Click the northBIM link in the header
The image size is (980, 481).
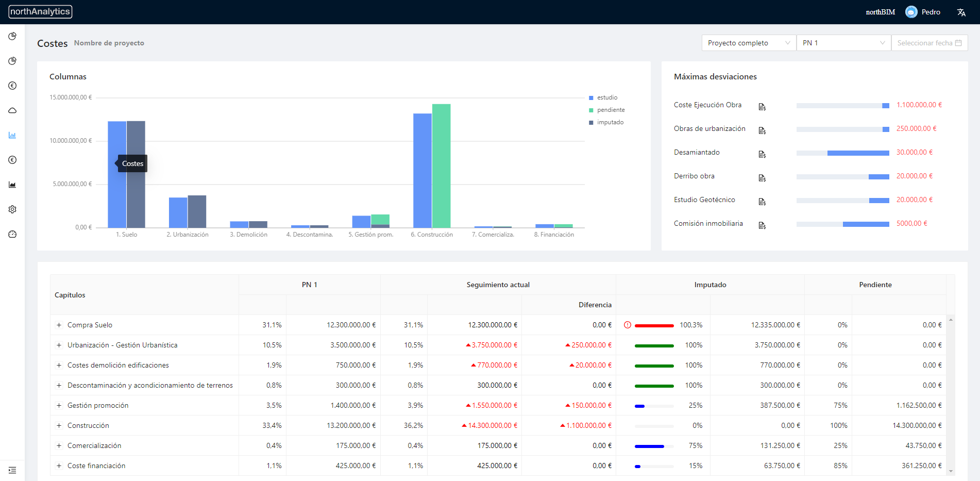(880, 12)
